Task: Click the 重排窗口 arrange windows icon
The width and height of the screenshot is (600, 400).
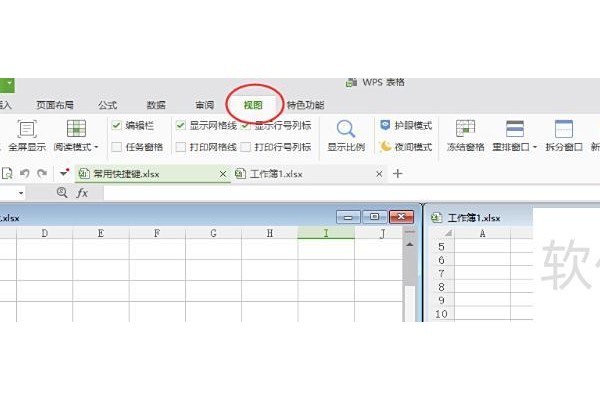Action: click(515, 128)
